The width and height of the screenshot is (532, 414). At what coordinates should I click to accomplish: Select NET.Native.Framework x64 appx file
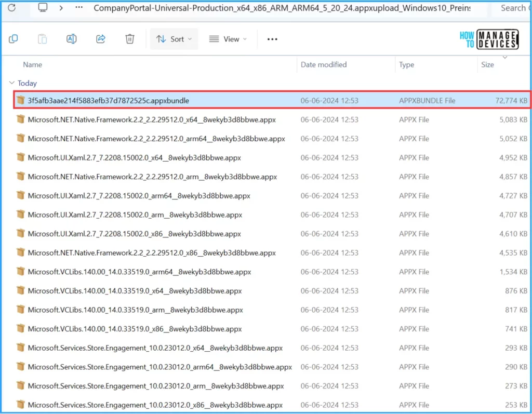[272, 119]
